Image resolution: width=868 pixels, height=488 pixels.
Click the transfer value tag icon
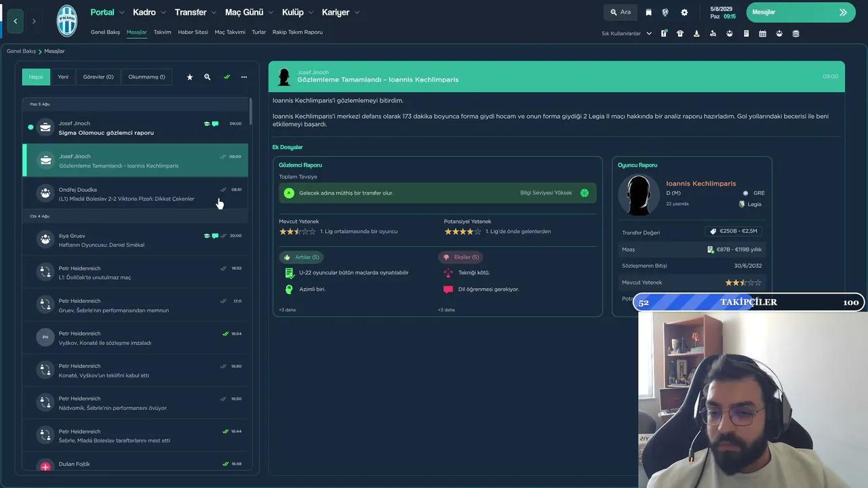tap(713, 231)
